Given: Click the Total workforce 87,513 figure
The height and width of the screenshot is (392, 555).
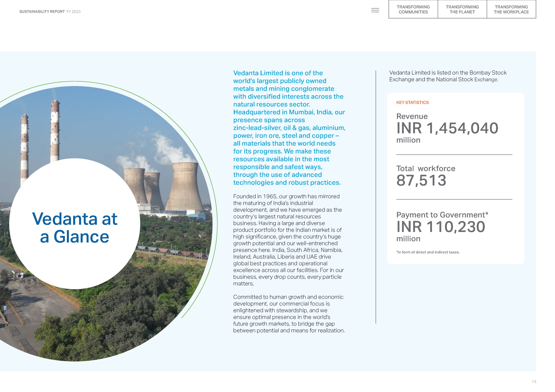Looking at the screenshot, I should tap(421, 180).
